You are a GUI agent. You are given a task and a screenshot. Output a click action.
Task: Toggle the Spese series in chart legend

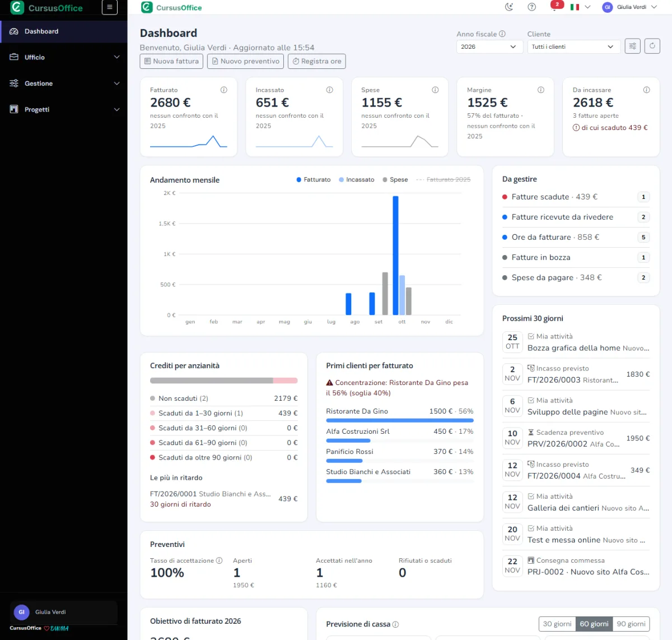(x=395, y=179)
